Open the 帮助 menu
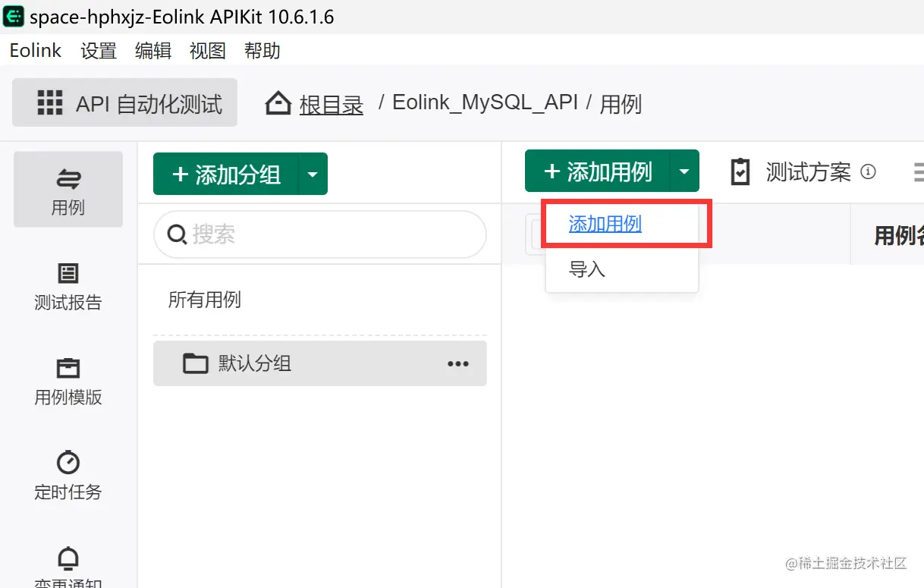The height and width of the screenshot is (588, 924). point(262,51)
